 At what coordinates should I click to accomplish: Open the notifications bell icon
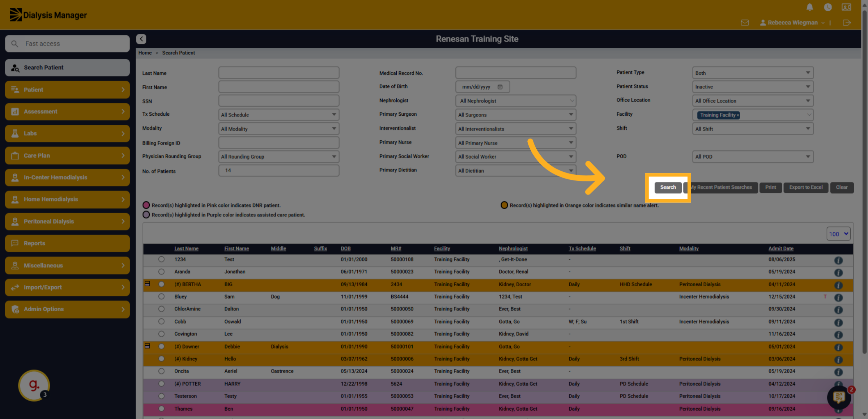click(810, 7)
